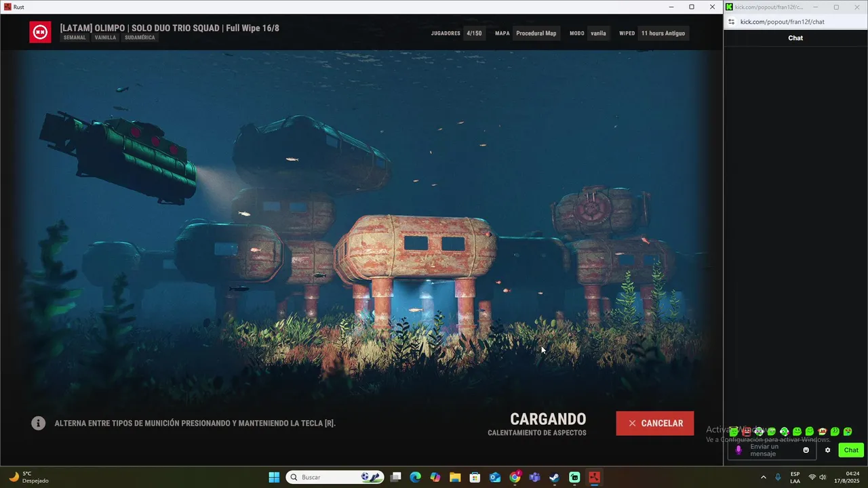Click the 11 hours Antiguo wipe value
The width and height of the screenshot is (868, 488).
[x=663, y=33]
